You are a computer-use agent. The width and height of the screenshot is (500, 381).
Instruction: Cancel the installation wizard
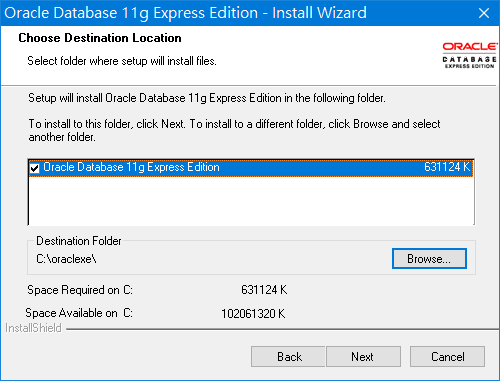447,357
